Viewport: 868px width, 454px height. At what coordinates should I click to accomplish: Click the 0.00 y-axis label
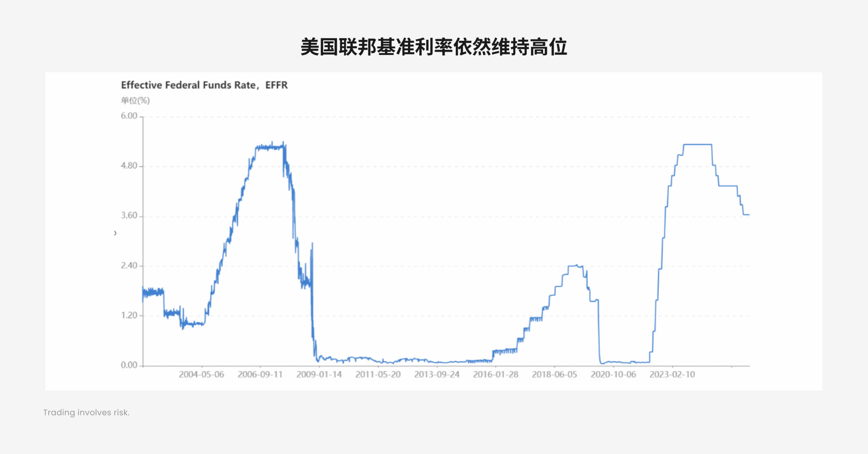[129, 365]
